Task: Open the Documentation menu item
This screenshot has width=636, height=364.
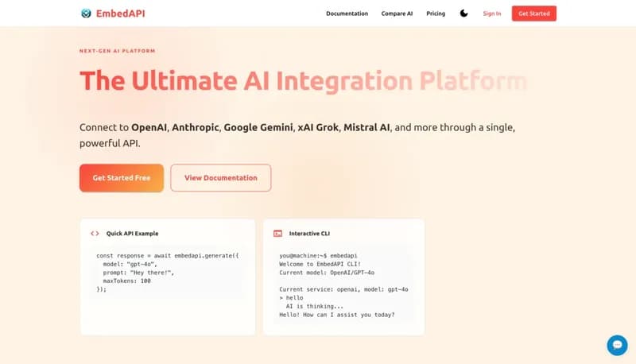Action: coord(347,14)
